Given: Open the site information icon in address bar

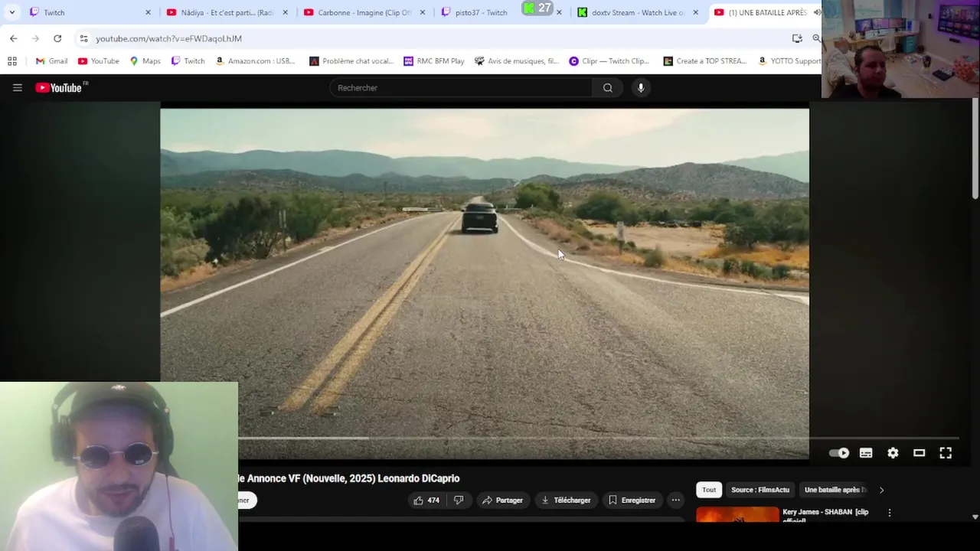Looking at the screenshot, I should (83, 38).
